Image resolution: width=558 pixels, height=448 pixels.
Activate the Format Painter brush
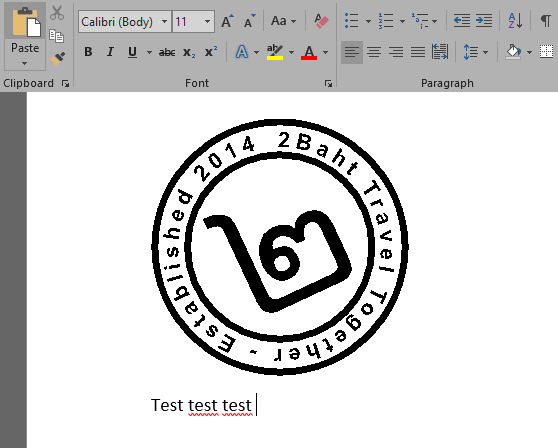pyautogui.click(x=57, y=58)
